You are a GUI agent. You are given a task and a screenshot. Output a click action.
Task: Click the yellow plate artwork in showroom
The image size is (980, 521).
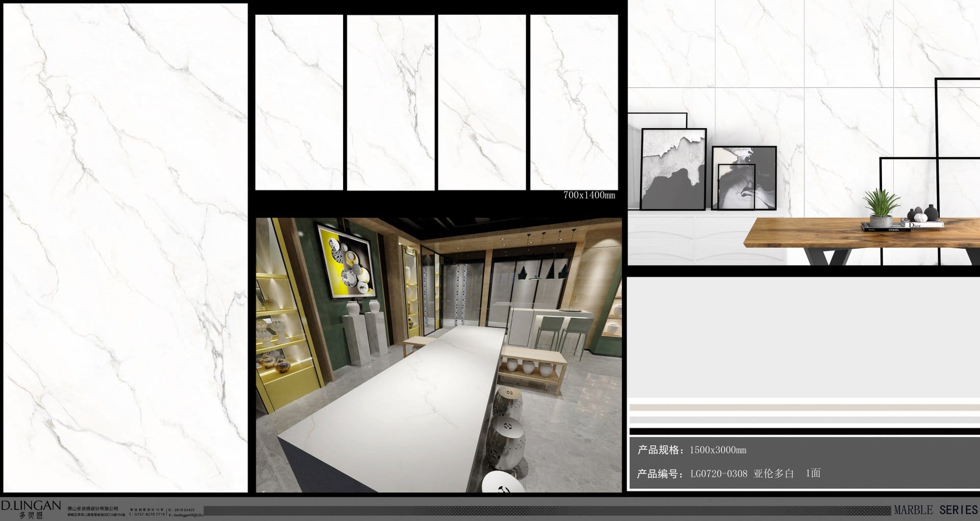[x=346, y=260]
